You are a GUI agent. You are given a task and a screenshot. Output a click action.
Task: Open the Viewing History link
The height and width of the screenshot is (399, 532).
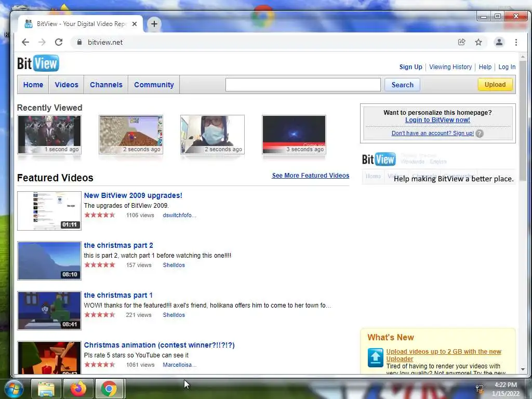click(x=450, y=67)
